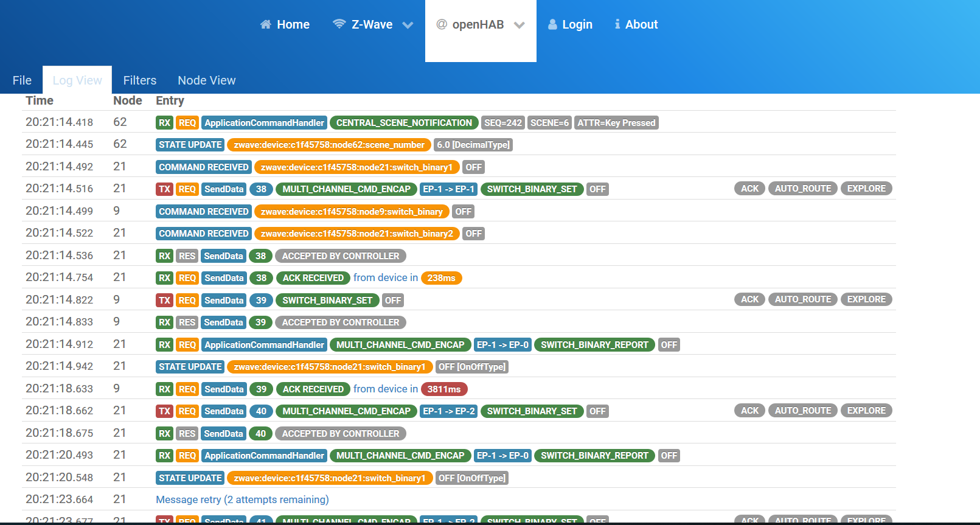980x525 pixels.
Task: Select the Log View tab
Action: (x=77, y=80)
